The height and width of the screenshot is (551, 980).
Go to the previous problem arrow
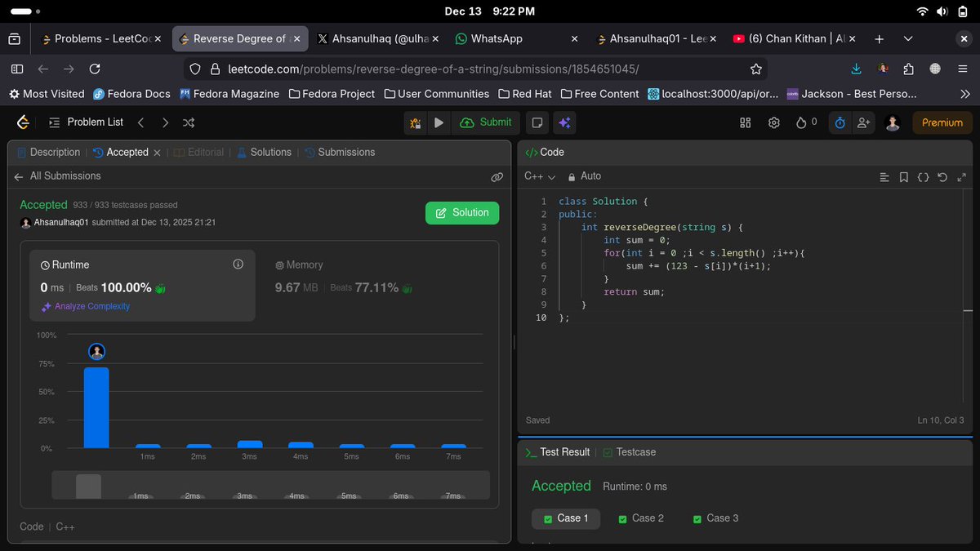point(140,122)
